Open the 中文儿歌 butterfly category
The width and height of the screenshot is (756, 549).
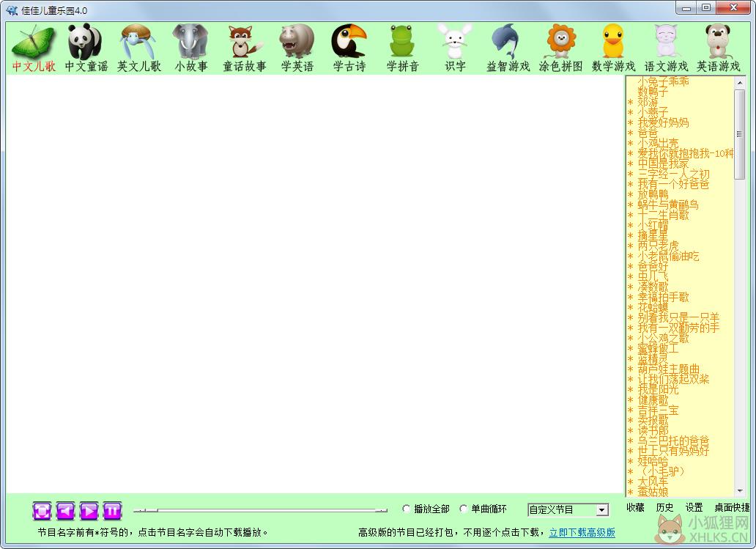(34, 48)
